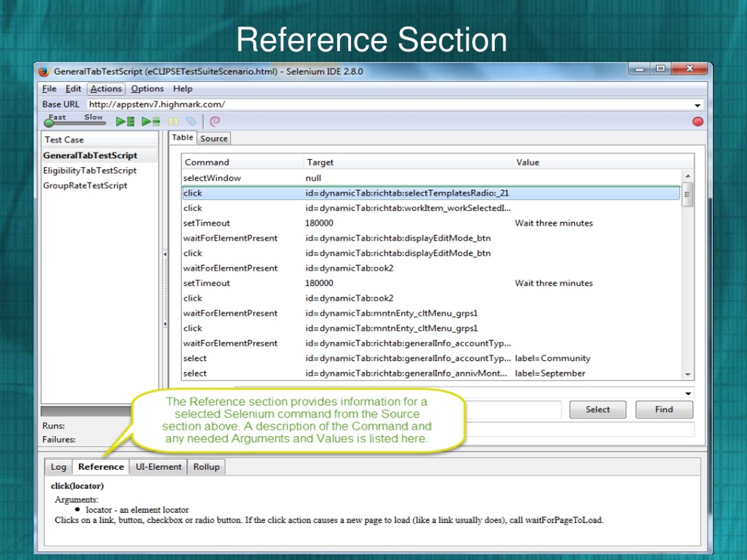Click the Find button
The image size is (747, 560).
[x=664, y=409]
